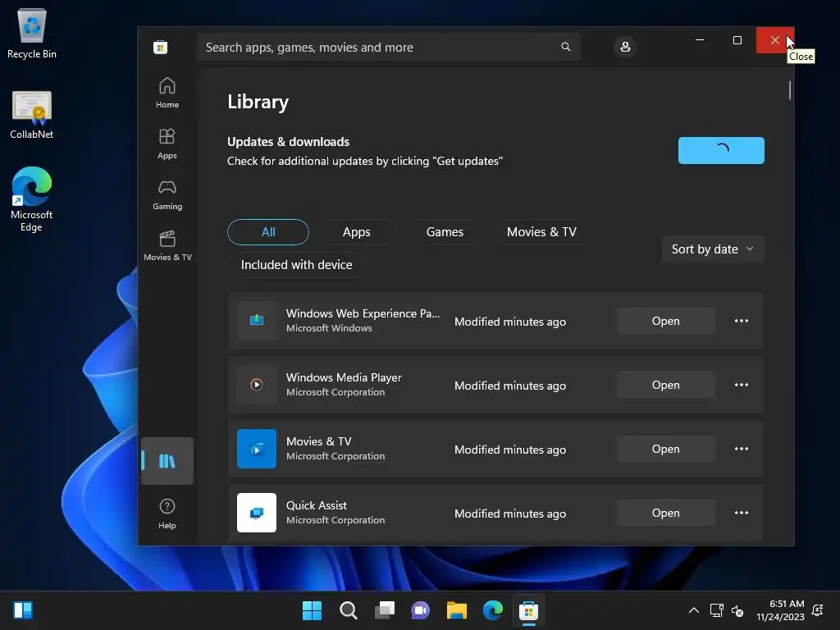Screen dimensions: 840x630
Task: Close the Microsoft Store window
Action: [x=775, y=40]
